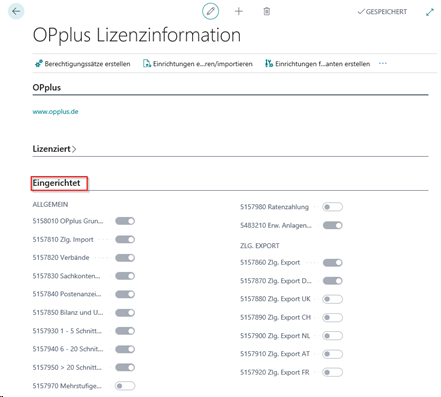The width and height of the screenshot is (441, 397).
Task: Select Einrichtungen f...anten erstellen action
Action: [x=323, y=64]
